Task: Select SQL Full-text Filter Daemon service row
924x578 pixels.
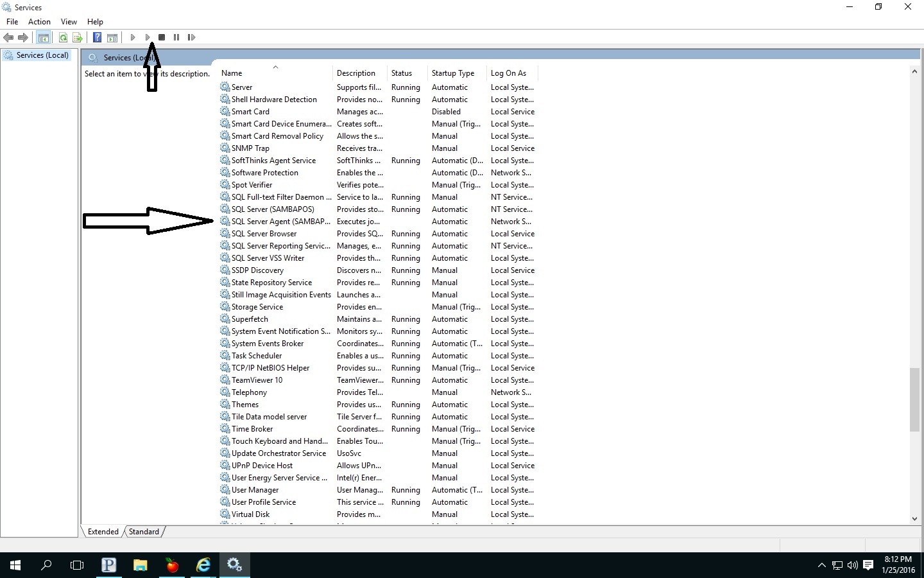Action: click(x=379, y=197)
